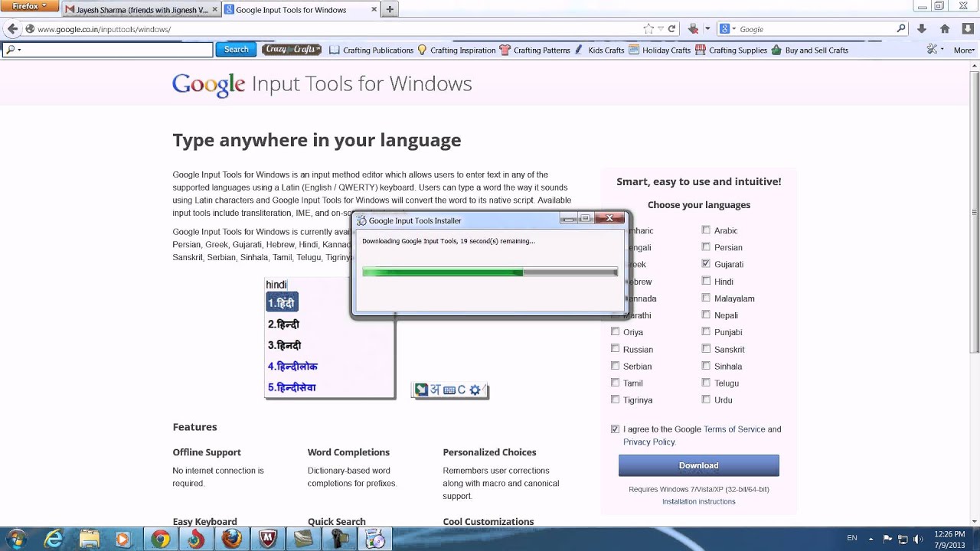The width and height of the screenshot is (980, 551).
Task: Expand the More toolbar dropdown
Action: click(x=964, y=50)
